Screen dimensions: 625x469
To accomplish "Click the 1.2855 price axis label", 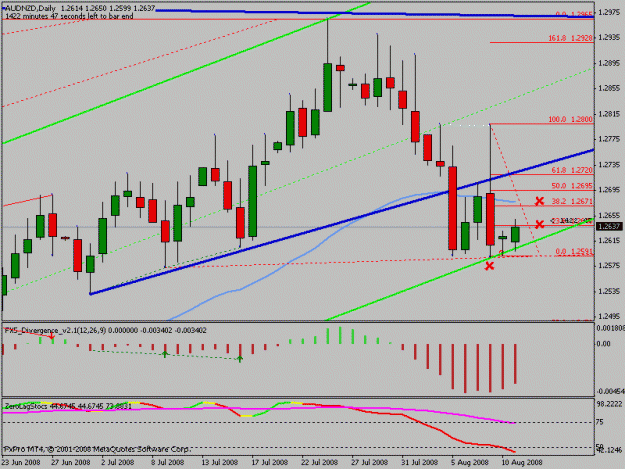I will pos(609,88).
